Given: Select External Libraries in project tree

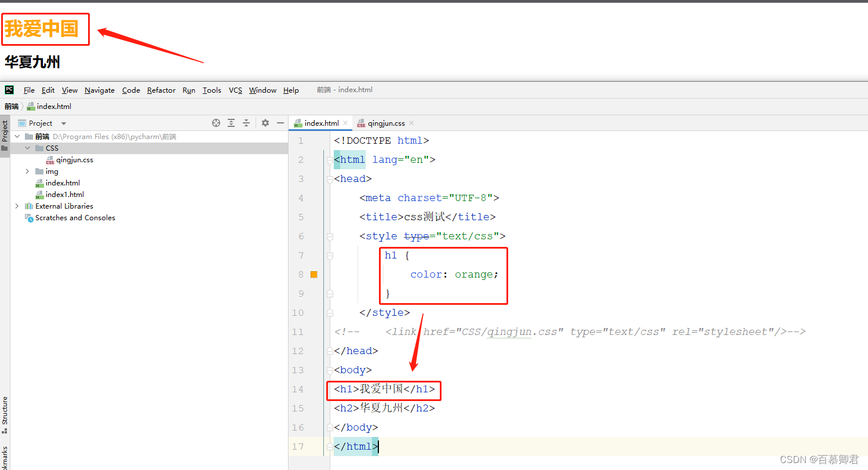Looking at the screenshot, I should tap(64, 206).
